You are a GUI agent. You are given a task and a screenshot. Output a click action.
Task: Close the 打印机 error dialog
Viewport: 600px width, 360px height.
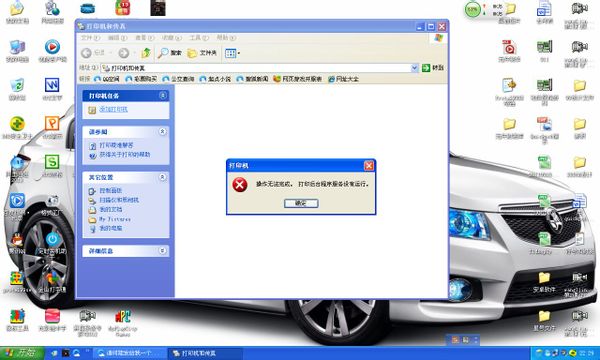(x=368, y=165)
